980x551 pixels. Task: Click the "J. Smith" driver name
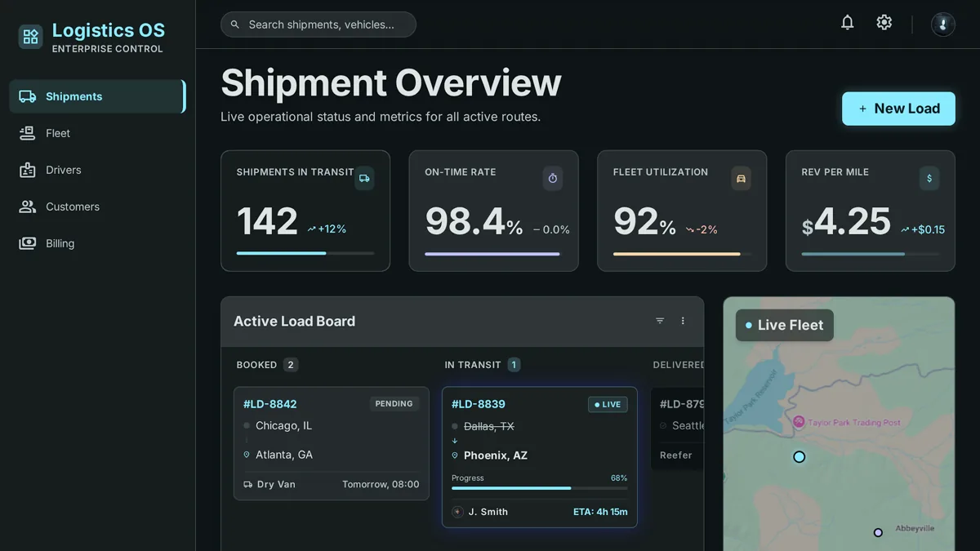click(488, 512)
